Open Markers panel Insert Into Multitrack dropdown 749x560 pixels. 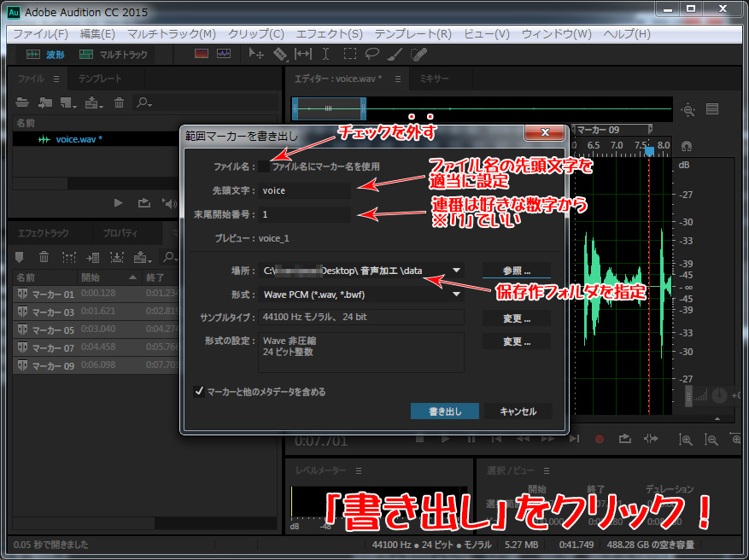[x=143, y=258]
